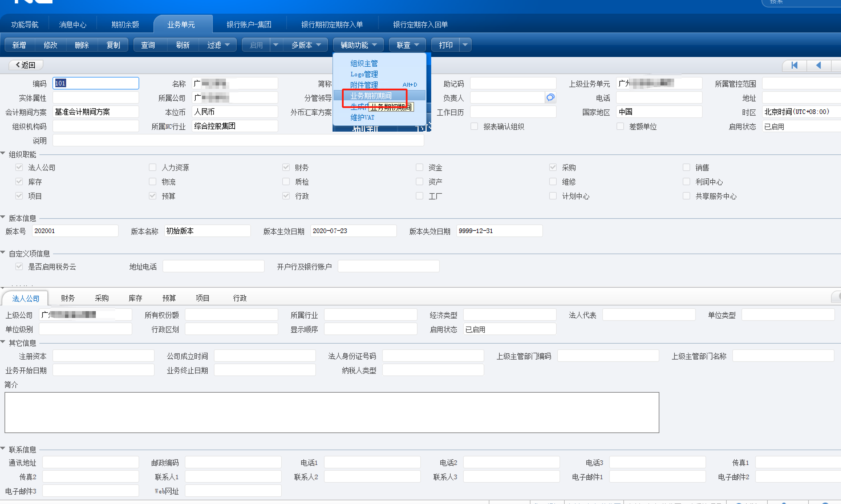Collapse the 组织职能 section triangle
This screenshot has height=504, width=841.
click(3, 154)
